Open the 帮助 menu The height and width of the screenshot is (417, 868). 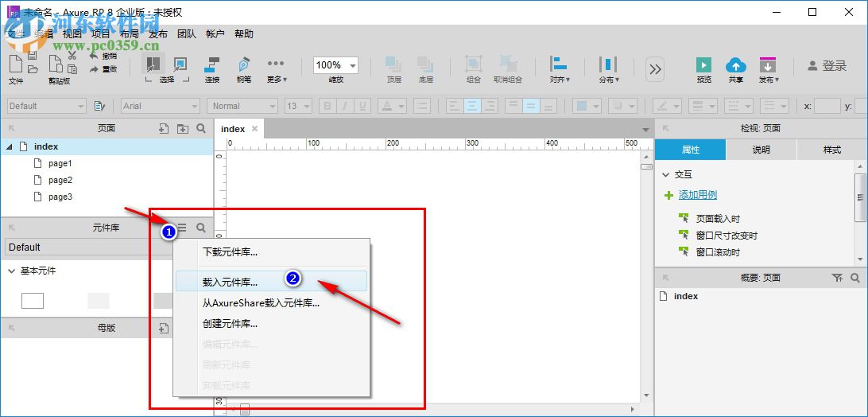click(x=244, y=34)
